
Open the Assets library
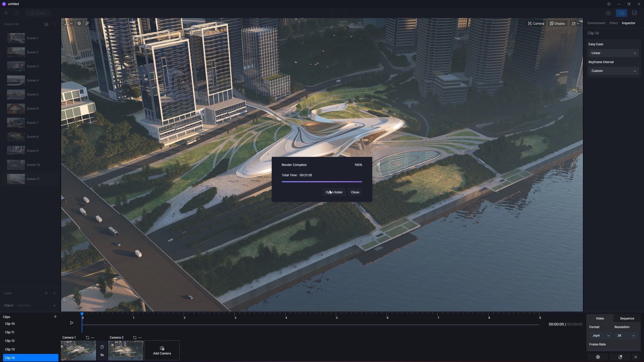click(x=38, y=13)
